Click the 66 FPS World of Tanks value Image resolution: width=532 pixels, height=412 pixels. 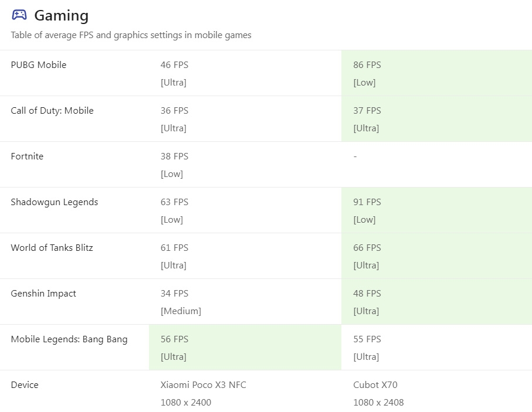pyautogui.click(x=367, y=248)
